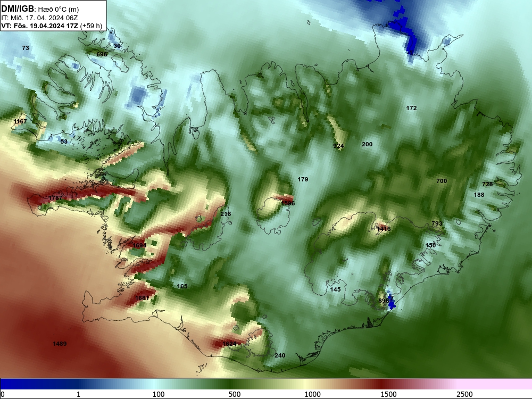Select the 1596 map value

tap(288, 204)
